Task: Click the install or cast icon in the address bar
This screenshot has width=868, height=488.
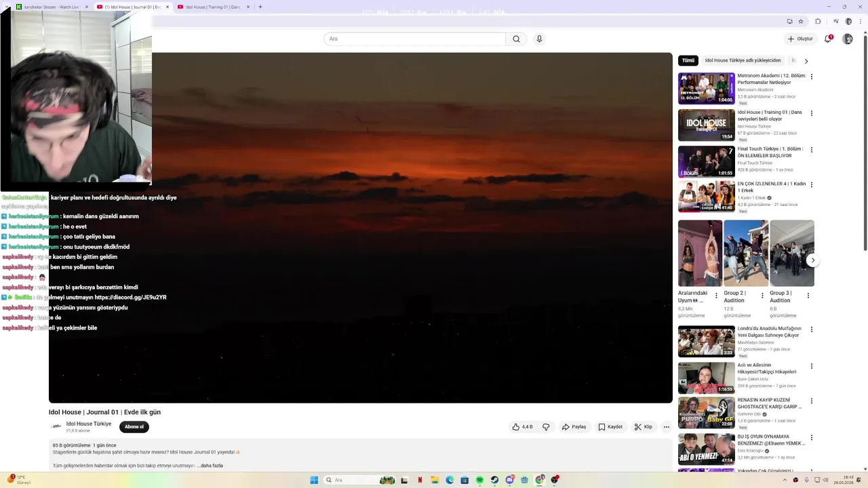Action: pyautogui.click(x=790, y=22)
